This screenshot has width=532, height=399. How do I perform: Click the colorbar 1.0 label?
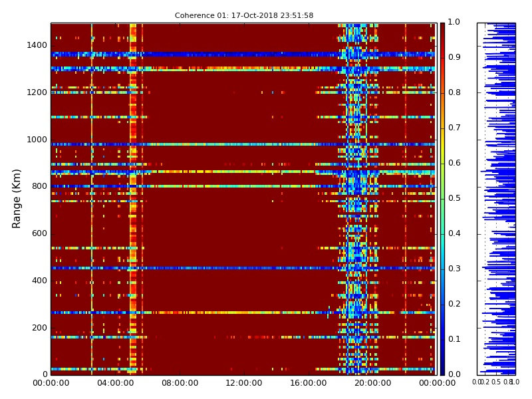454,22
